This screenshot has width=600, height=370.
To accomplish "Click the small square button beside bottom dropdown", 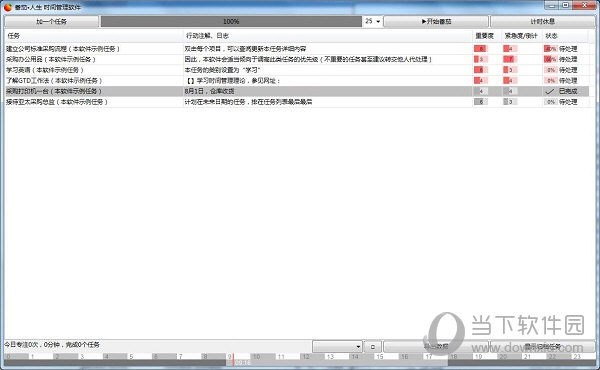I will click(x=373, y=347).
